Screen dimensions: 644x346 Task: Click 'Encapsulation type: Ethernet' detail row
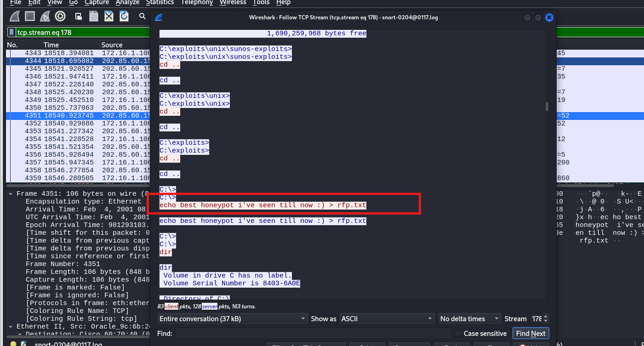[84, 201]
